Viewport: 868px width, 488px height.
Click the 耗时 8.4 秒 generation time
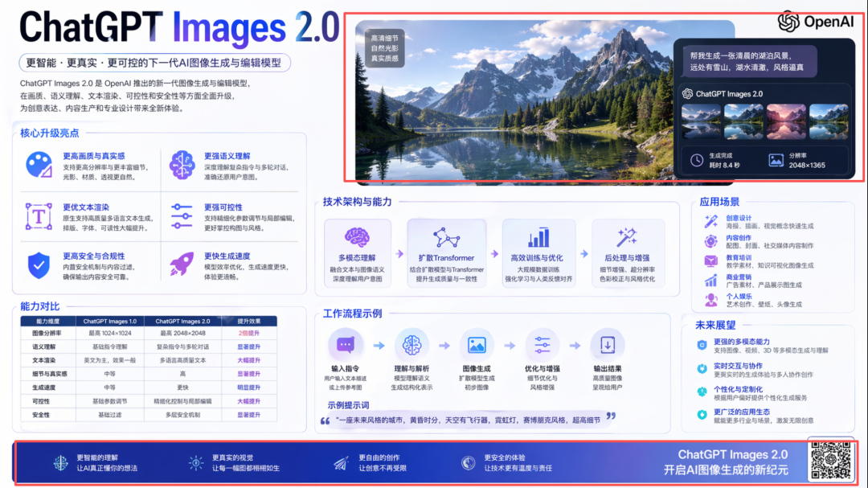coord(724,165)
